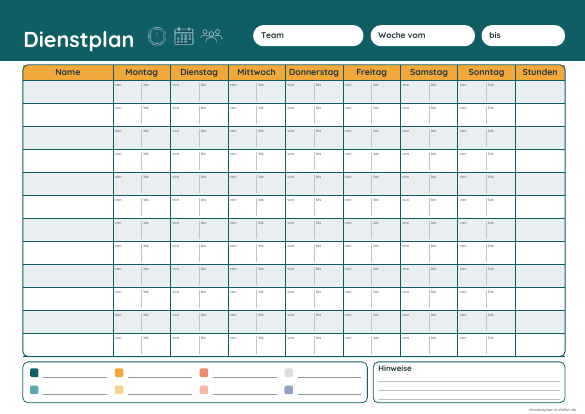This screenshot has width=585, height=414.
Task: Click the label line beside light pink swatch
Action: [x=245, y=394]
